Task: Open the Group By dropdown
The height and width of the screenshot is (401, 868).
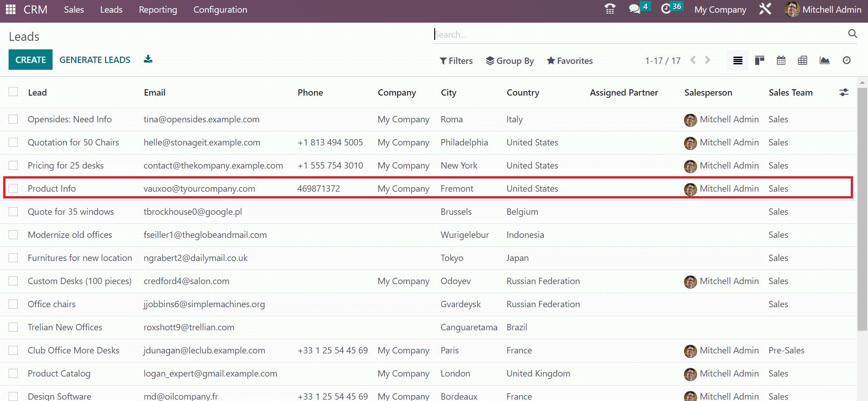Action: [x=509, y=61]
